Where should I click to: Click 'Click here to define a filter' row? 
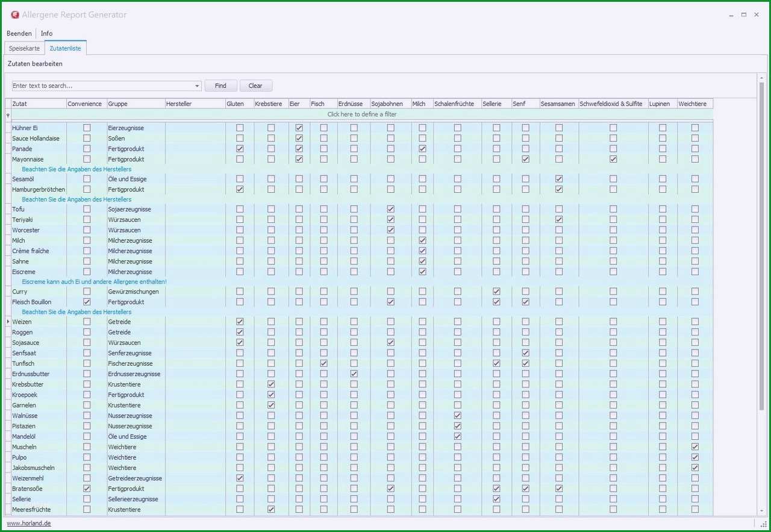point(362,114)
